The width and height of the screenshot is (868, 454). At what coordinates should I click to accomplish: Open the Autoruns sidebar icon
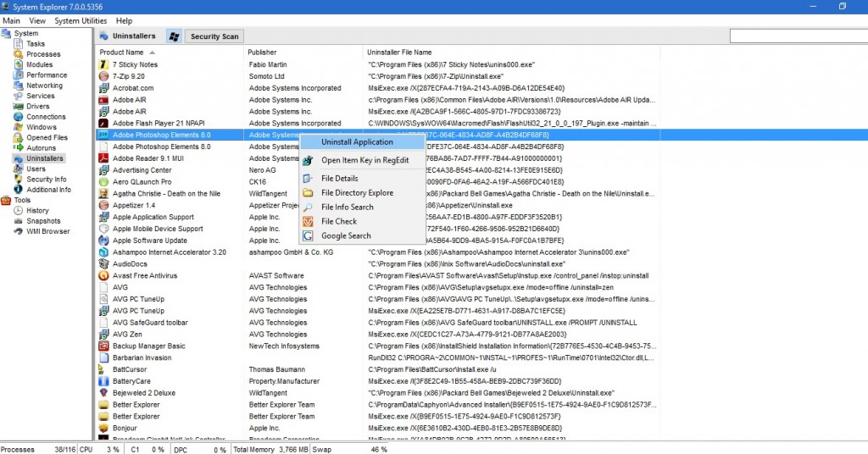[19, 147]
